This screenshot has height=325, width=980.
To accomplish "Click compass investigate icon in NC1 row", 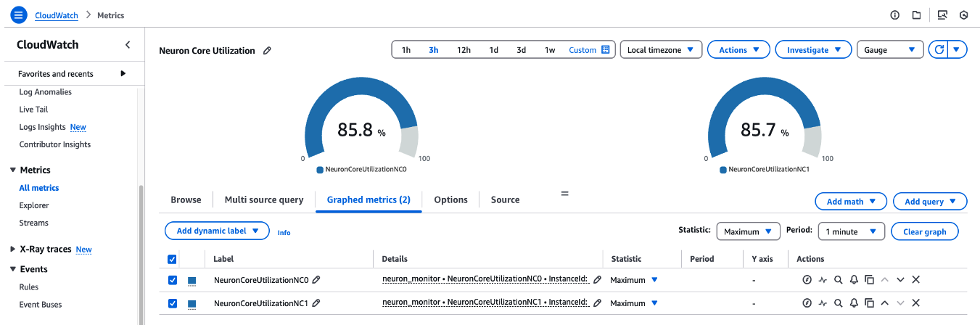I will [807, 303].
